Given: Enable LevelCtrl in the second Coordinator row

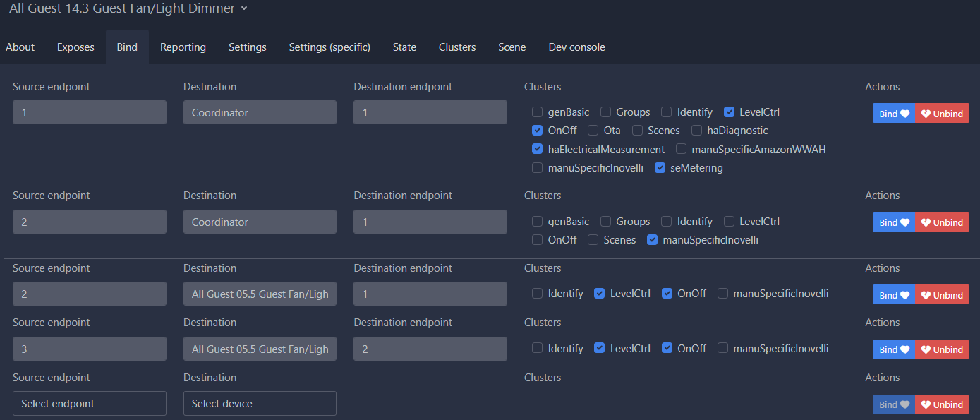Looking at the screenshot, I should (x=729, y=222).
